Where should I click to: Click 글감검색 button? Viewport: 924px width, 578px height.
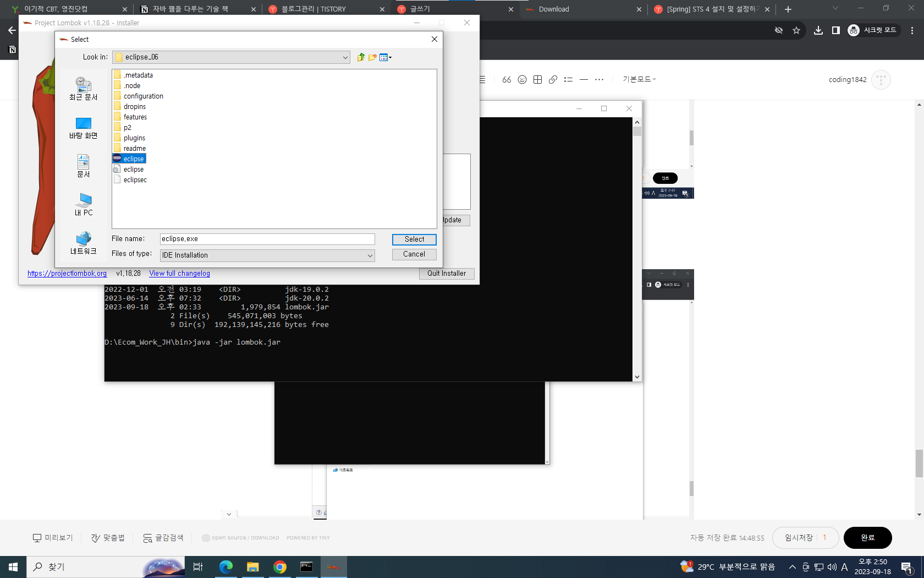[163, 538]
